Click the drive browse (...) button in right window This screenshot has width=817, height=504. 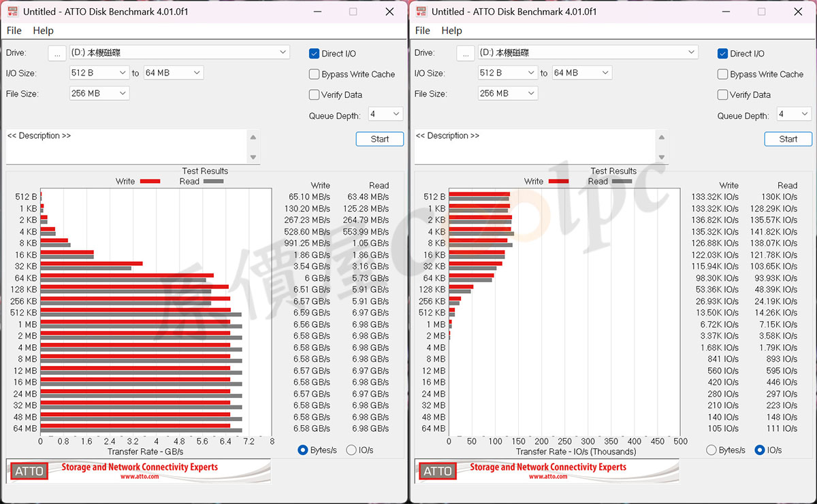[466, 53]
